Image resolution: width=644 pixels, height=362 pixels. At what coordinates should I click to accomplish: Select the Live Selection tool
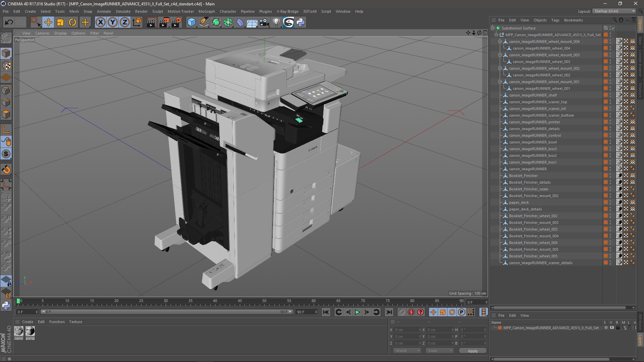pyautogui.click(x=35, y=22)
